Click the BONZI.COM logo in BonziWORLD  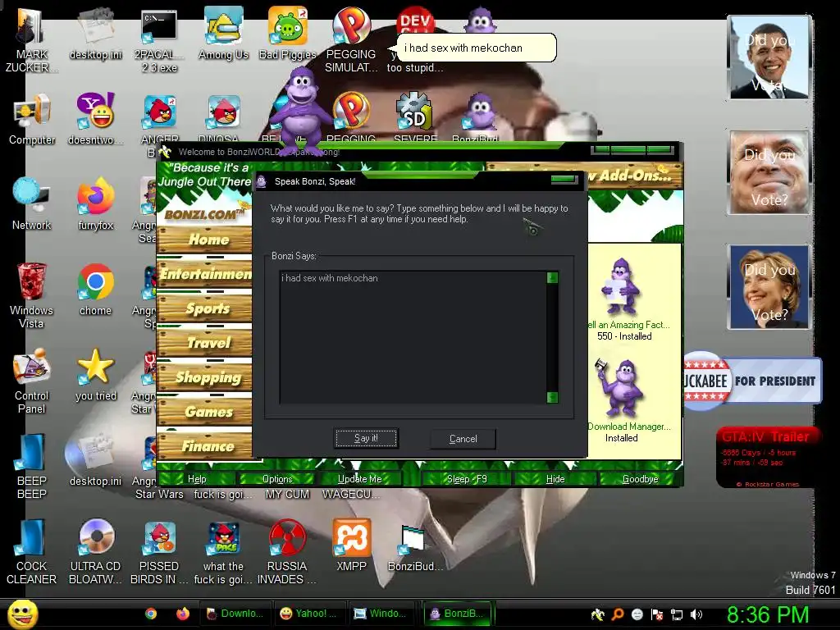coord(204,213)
